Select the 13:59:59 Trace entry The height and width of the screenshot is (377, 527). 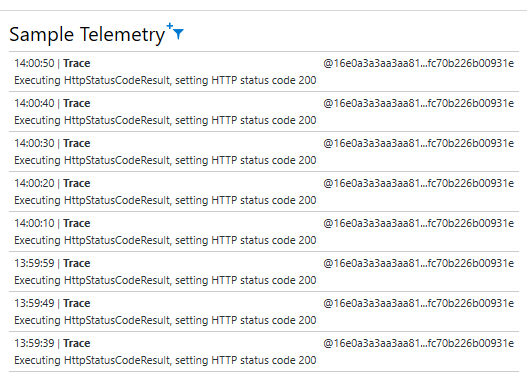[264, 271]
